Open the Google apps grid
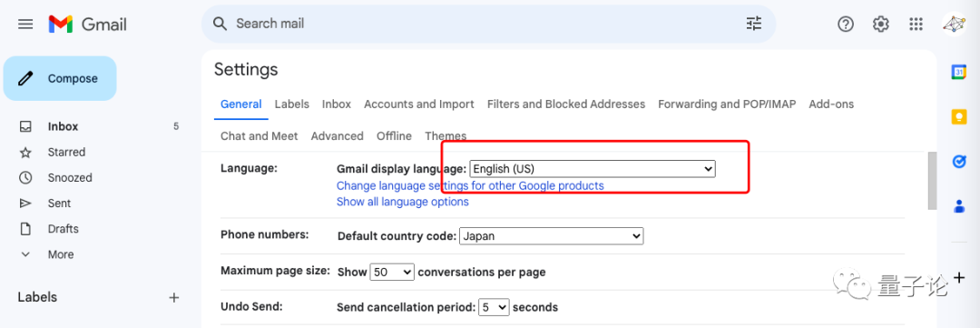Screen dimensions: 980x328 click(916, 24)
